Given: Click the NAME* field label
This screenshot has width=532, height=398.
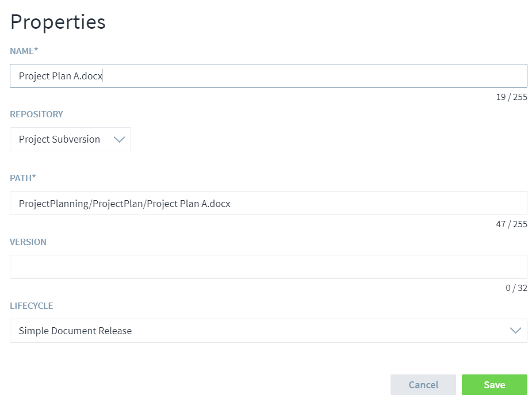Looking at the screenshot, I should 24,51.
